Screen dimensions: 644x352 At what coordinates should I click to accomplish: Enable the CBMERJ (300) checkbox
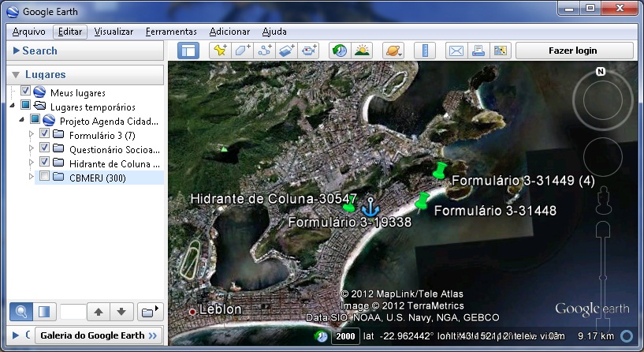(45, 177)
